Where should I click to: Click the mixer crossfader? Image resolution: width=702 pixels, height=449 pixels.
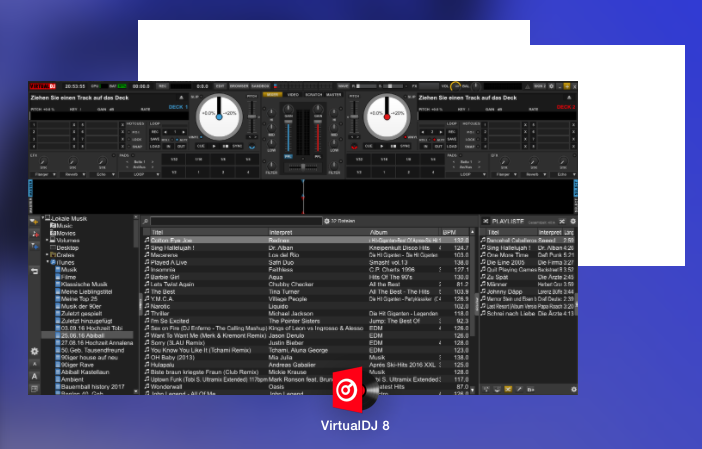303,167
